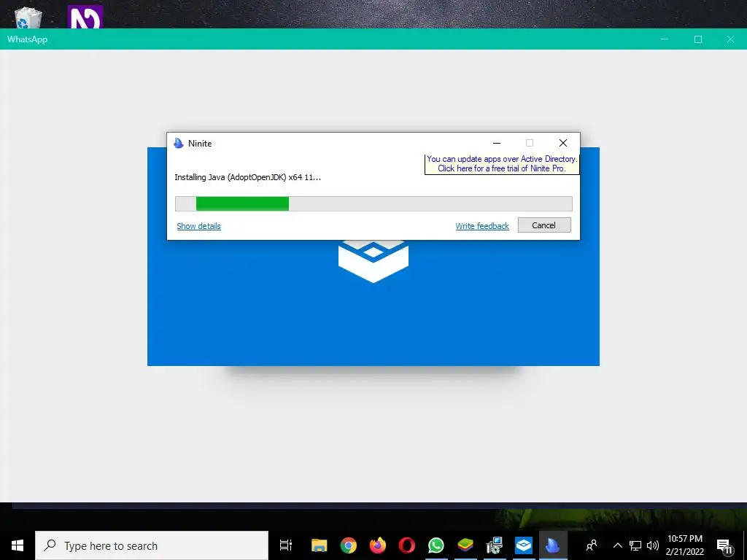Screen dimensions: 747x560
Task: Open the Write feedback link
Action: pos(482,226)
